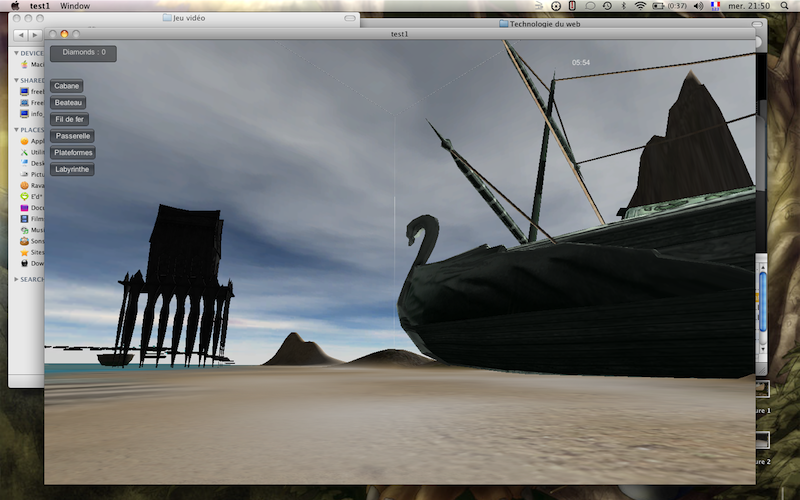Open the Time Machine menu icon
This screenshot has height=500, width=800.
(x=606, y=6)
